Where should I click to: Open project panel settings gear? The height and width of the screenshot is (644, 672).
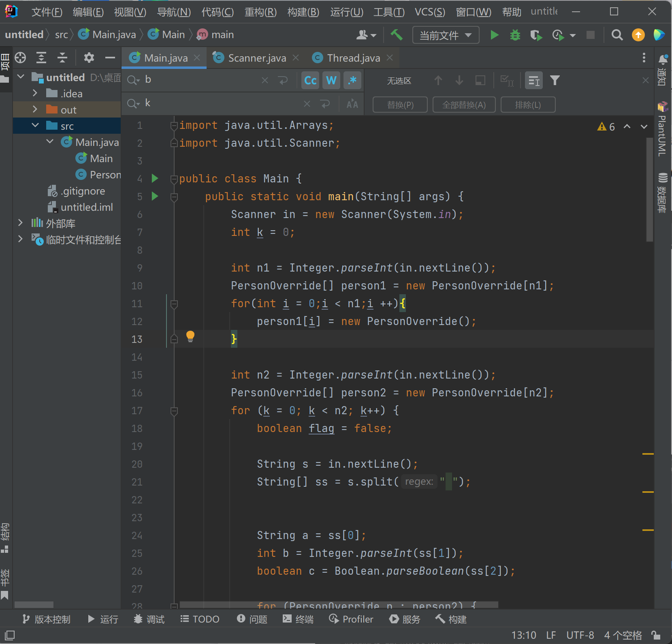(89, 58)
